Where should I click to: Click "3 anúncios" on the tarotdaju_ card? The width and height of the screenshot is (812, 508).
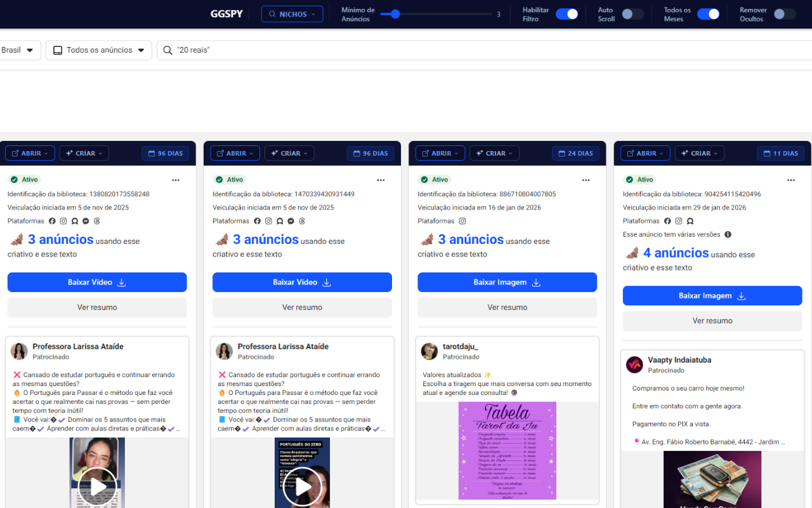coord(471,240)
